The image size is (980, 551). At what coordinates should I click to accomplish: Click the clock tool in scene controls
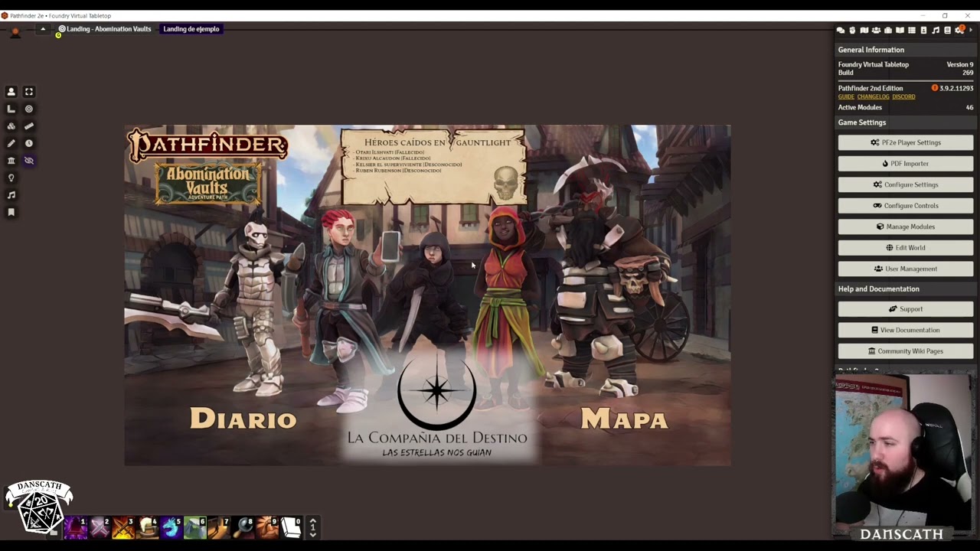pyautogui.click(x=29, y=143)
